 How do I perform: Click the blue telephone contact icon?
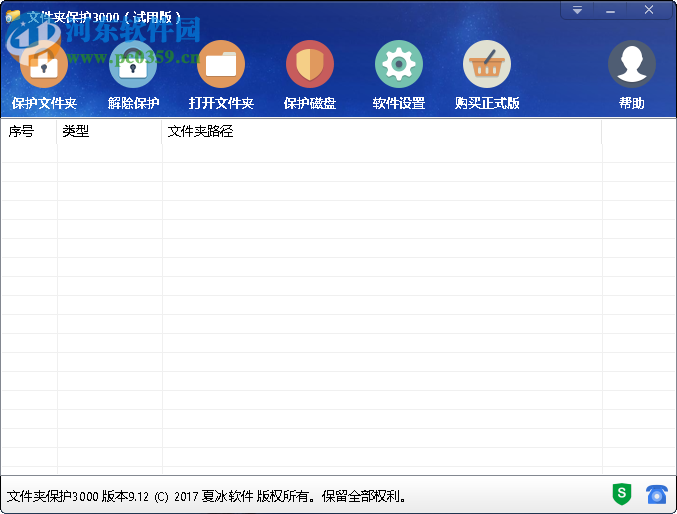click(657, 495)
